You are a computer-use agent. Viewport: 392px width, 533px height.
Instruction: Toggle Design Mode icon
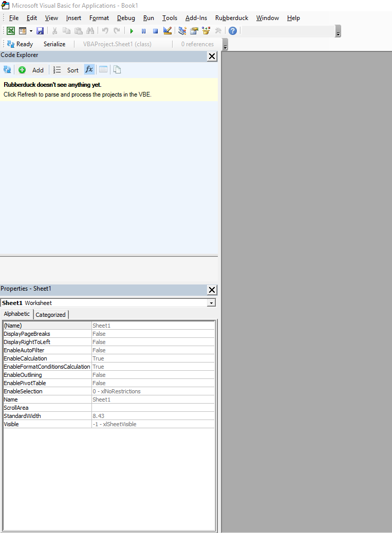coord(167,31)
